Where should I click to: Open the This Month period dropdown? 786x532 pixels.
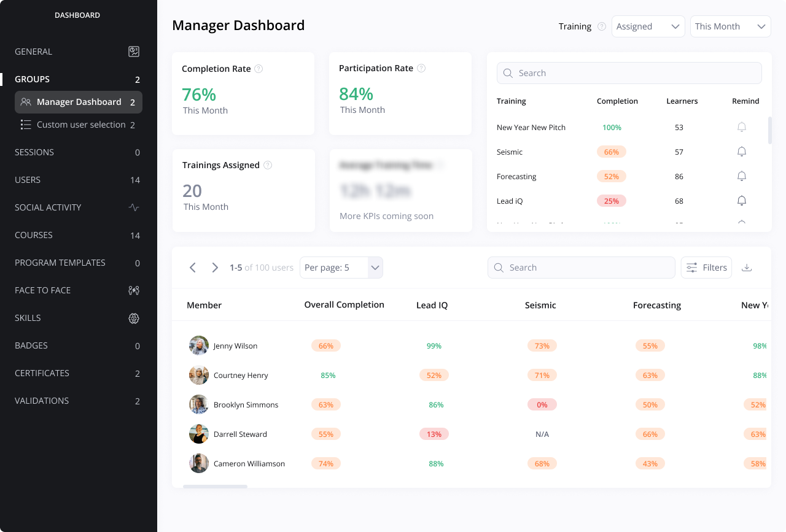(731, 26)
